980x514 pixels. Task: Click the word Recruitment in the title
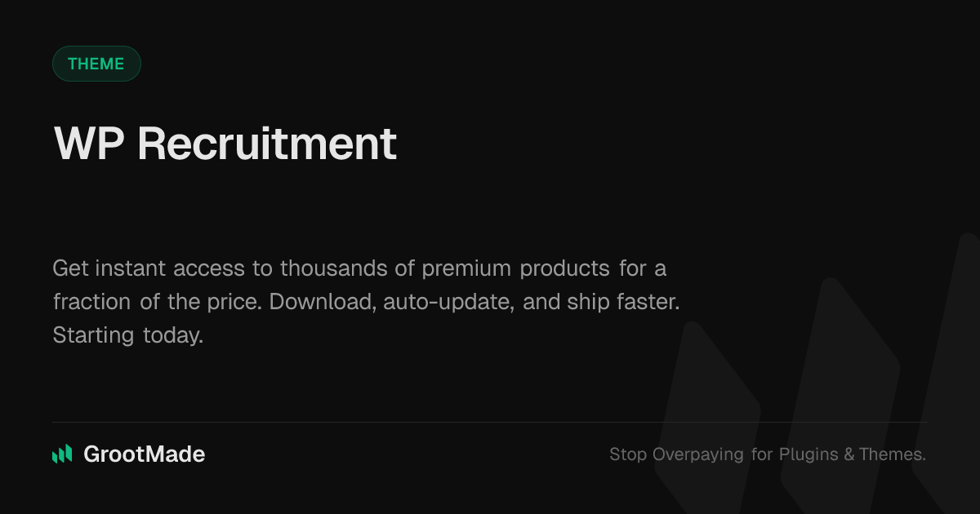click(266, 144)
